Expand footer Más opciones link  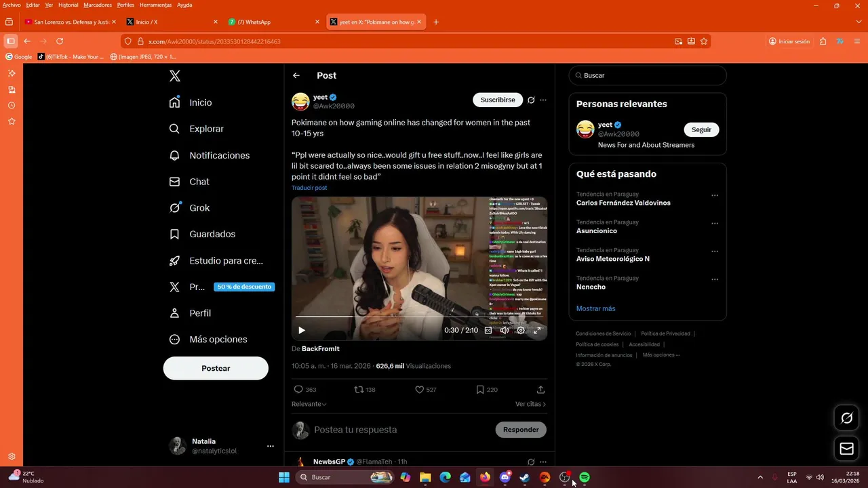(661, 355)
